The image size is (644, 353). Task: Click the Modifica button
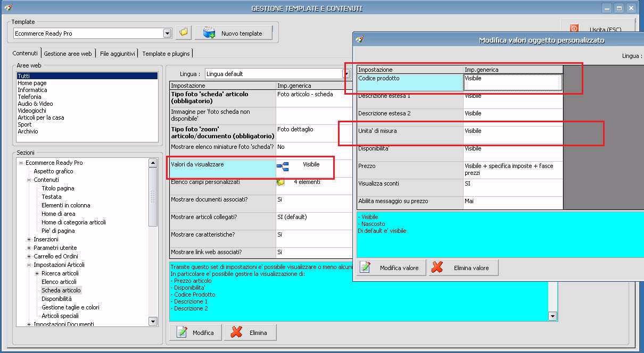[195, 332]
